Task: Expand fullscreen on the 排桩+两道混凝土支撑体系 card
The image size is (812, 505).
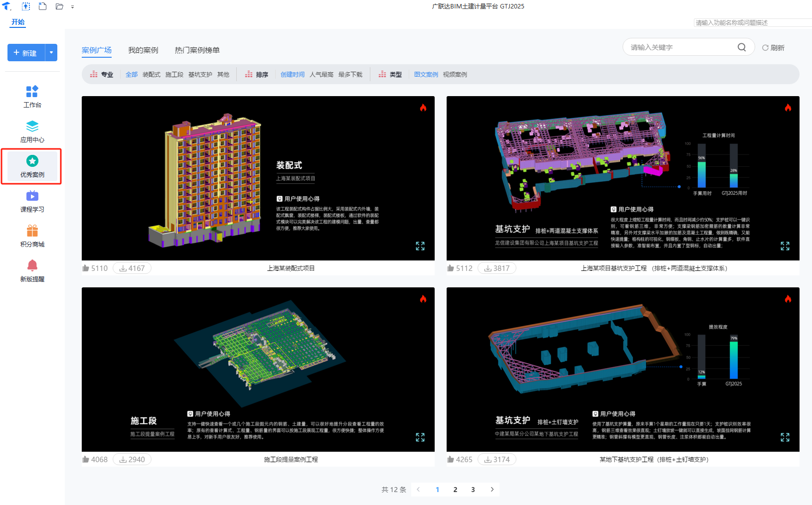Action: (x=785, y=246)
